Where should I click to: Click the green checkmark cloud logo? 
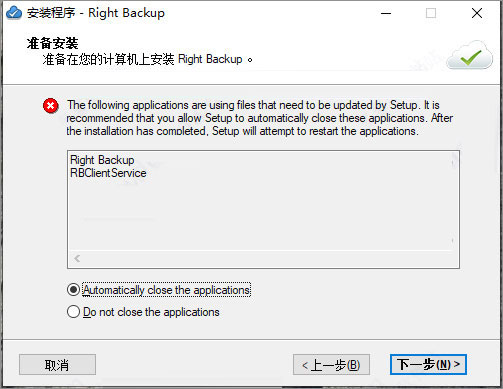(470, 55)
